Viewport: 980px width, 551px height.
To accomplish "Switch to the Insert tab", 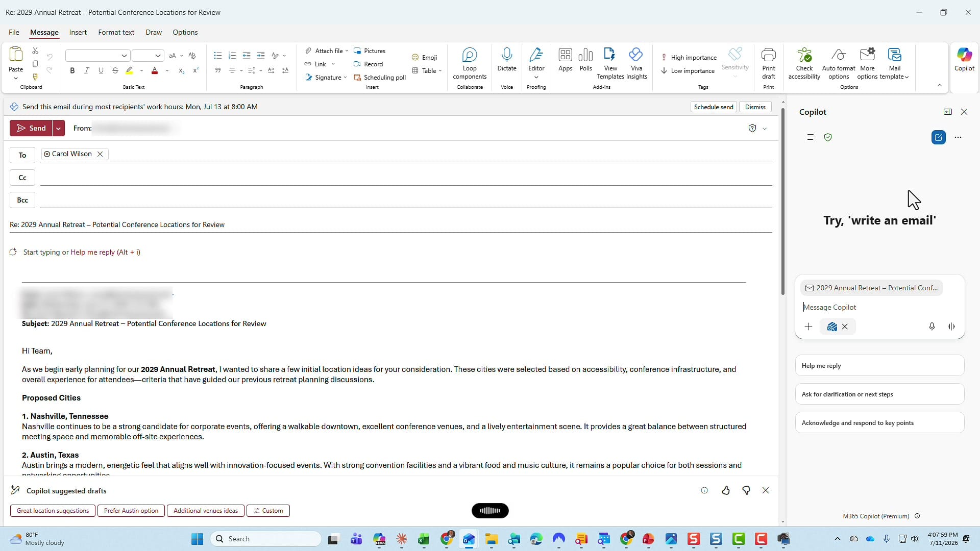I will (x=78, y=32).
